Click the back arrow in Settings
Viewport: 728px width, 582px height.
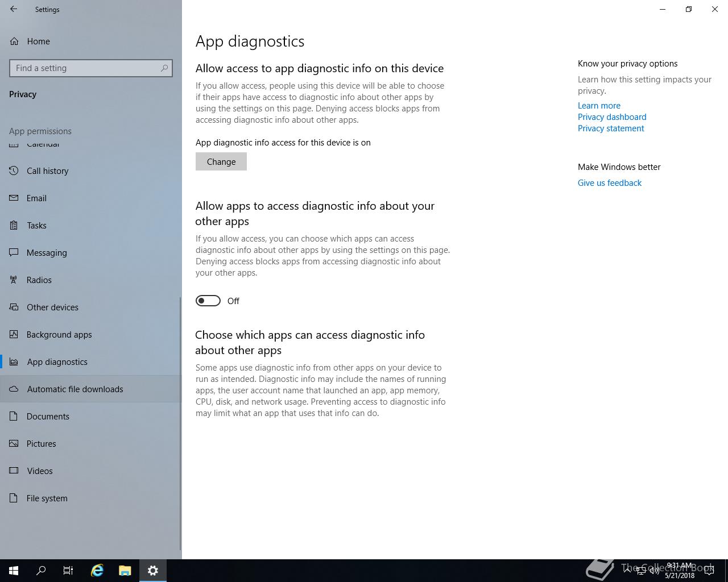(14, 9)
